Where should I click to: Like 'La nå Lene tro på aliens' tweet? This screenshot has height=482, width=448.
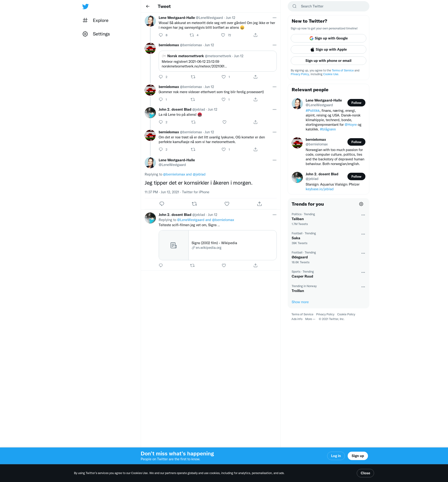[x=224, y=122]
